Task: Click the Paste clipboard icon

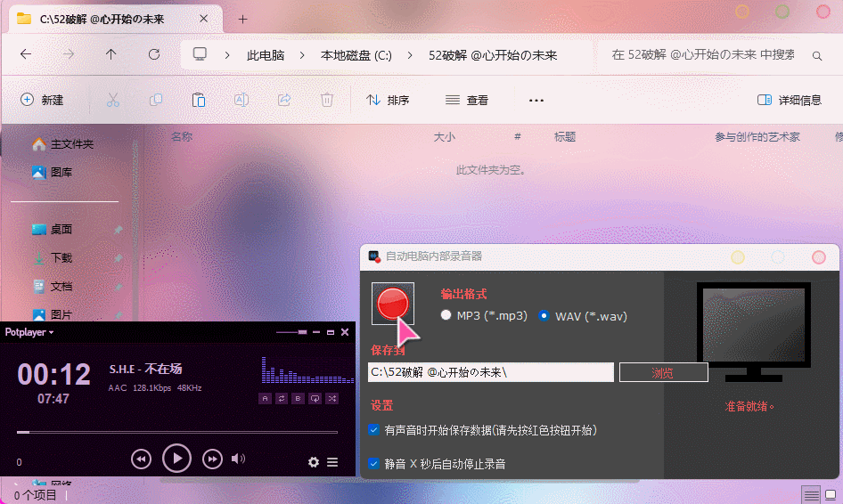Action: [x=199, y=100]
